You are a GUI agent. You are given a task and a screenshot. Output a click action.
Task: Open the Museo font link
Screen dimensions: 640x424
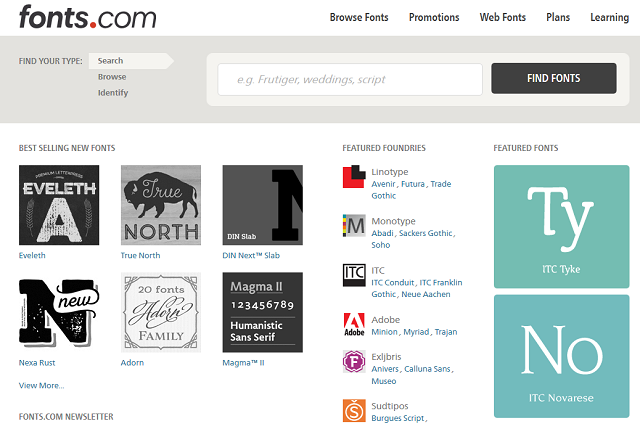(x=384, y=381)
